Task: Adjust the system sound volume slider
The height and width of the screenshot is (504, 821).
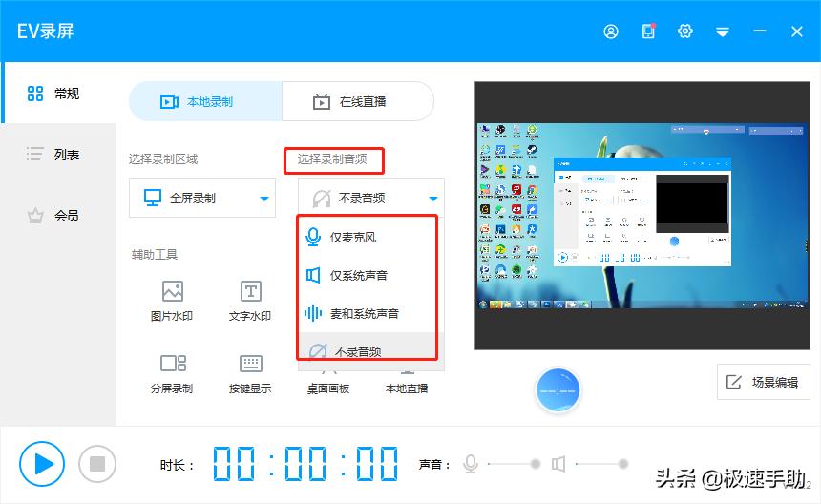Action: coord(601,464)
